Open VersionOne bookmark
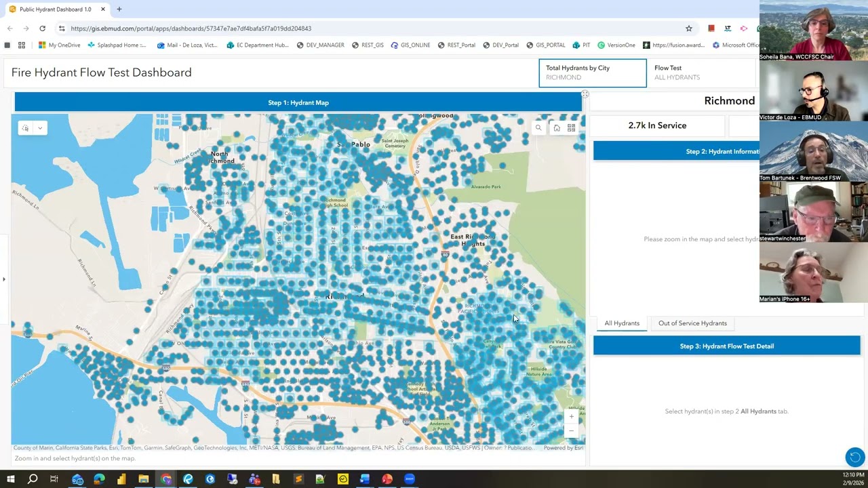 coord(616,45)
